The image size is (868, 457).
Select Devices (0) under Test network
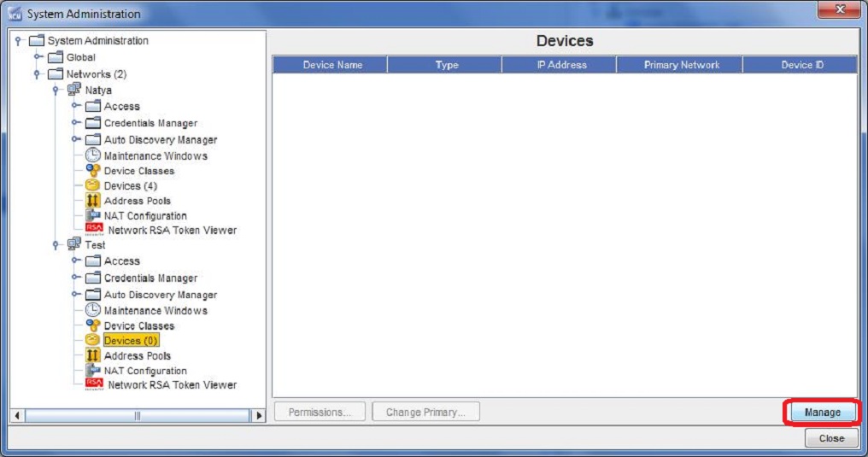tap(131, 341)
